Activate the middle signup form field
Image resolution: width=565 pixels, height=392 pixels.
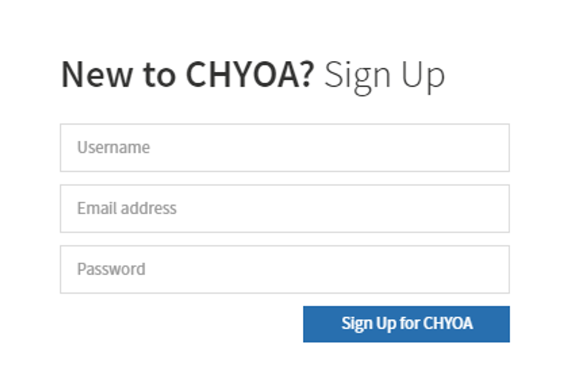click(285, 208)
